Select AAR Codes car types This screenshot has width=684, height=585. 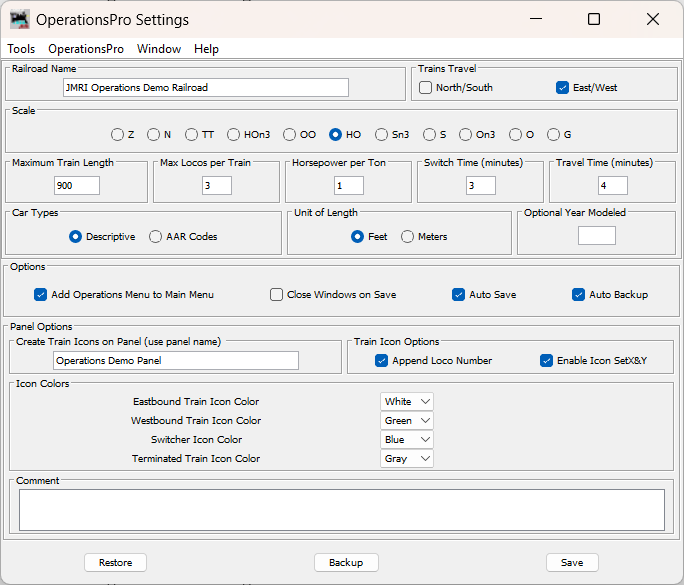155,236
